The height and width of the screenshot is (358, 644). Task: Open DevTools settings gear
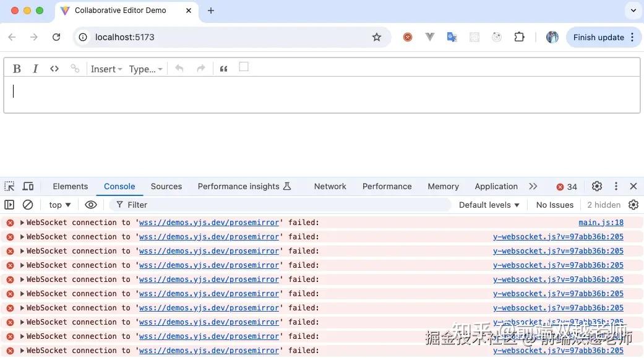596,186
